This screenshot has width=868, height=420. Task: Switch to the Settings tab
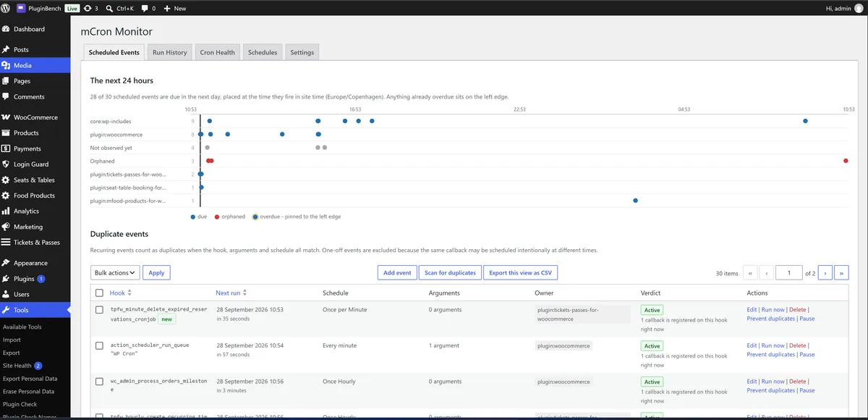click(x=302, y=52)
